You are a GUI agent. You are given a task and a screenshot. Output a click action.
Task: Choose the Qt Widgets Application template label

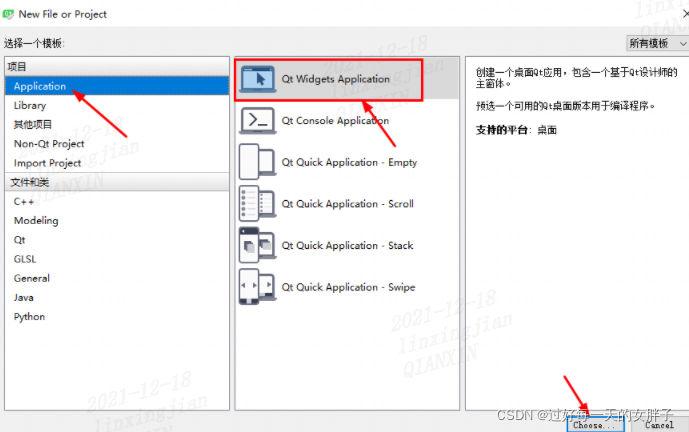click(x=335, y=79)
